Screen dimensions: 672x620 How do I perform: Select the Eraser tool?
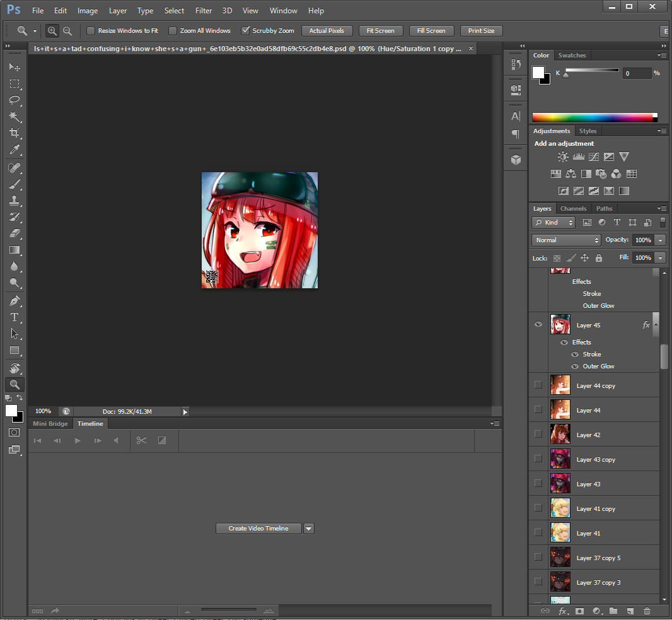tap(14, 233)
